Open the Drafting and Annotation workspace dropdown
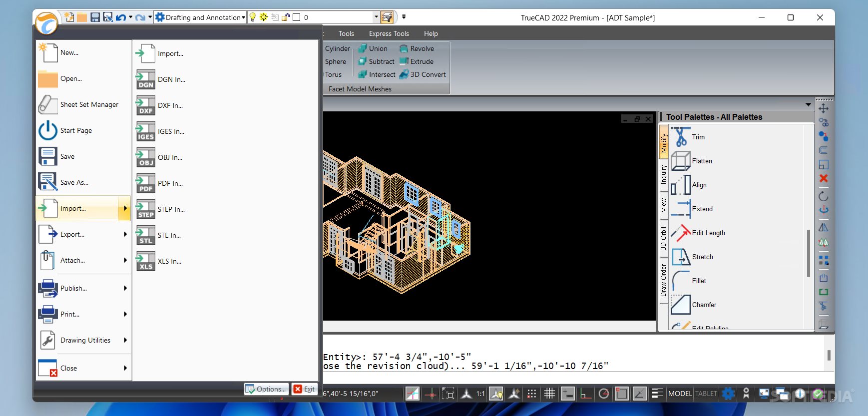Viewport: 868px width, 416px height. tap(200, 17)
